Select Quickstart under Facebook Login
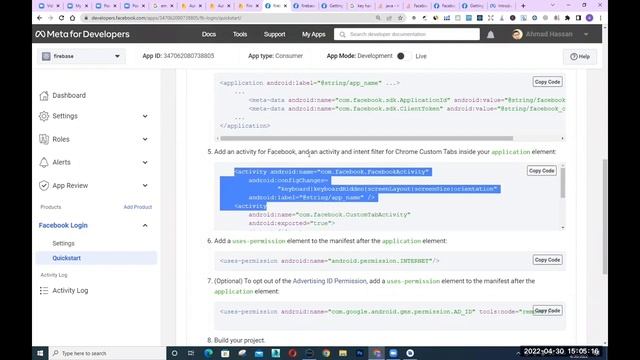The height and width of the screenshot is (360, 640). (x=96, y=258)
